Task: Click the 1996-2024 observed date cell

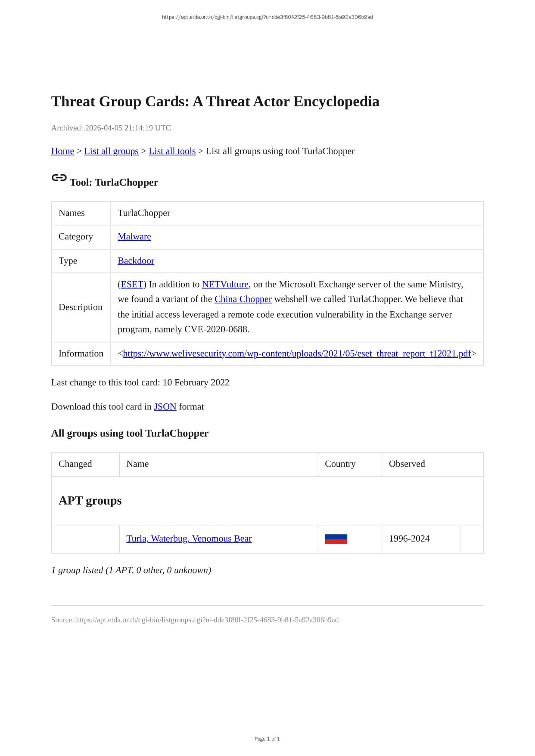Action: pos(409,539)
